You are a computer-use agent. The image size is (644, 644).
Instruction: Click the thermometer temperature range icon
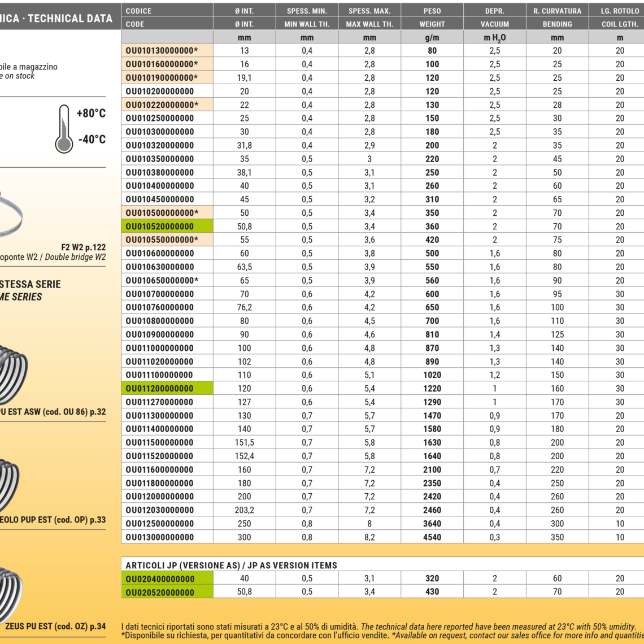pyautogui.click(x=64, y=129)
